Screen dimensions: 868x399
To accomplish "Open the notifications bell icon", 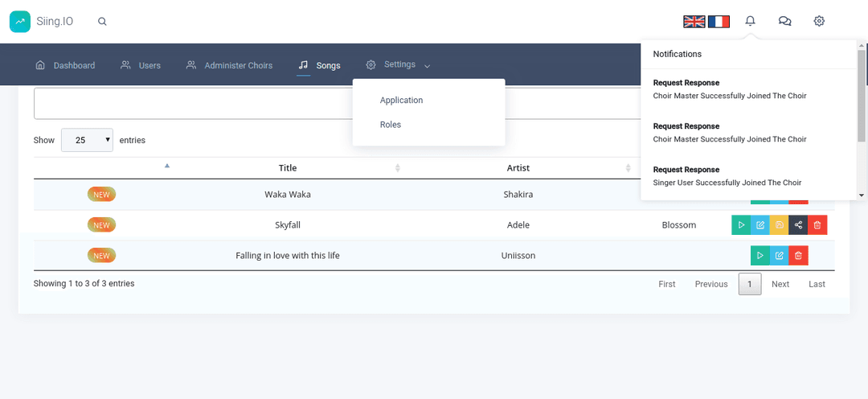I will pyautogui.click(x=750, y=21).
